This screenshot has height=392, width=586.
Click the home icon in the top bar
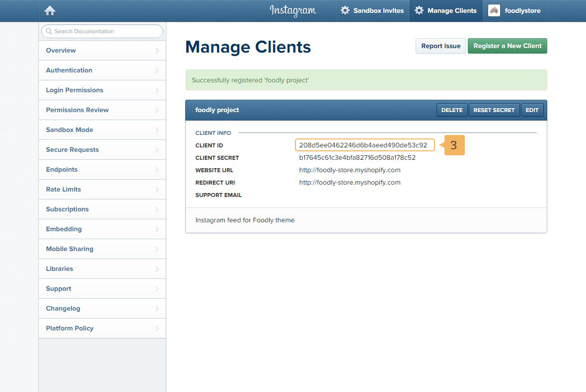pos(50,11)
